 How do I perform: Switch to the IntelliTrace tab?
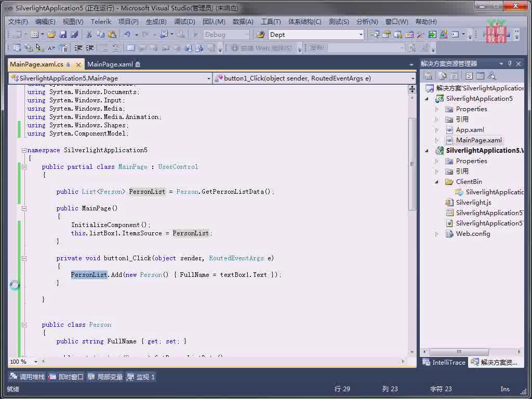445,362
